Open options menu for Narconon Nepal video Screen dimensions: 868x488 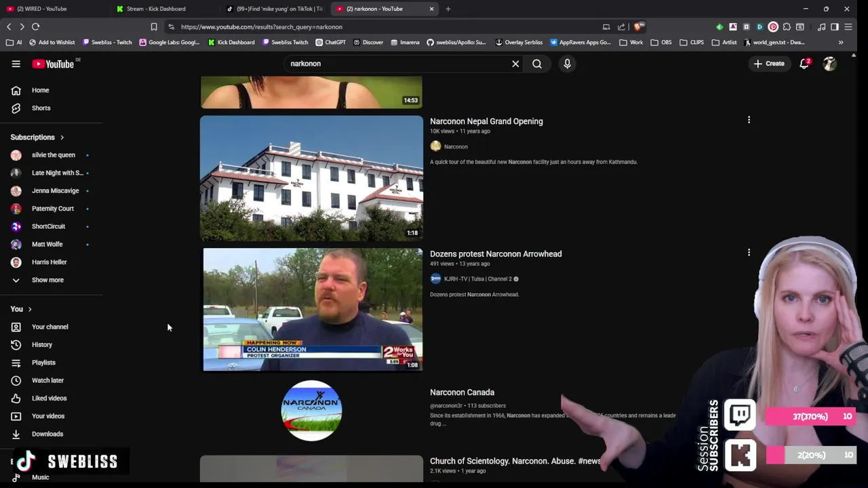pyautogui.click(x=749, y=120)
